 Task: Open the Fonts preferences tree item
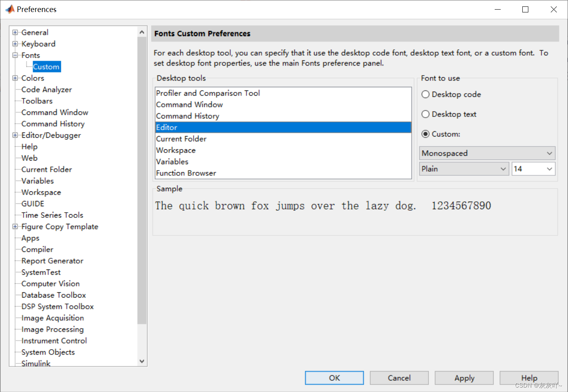click(31, 55)
